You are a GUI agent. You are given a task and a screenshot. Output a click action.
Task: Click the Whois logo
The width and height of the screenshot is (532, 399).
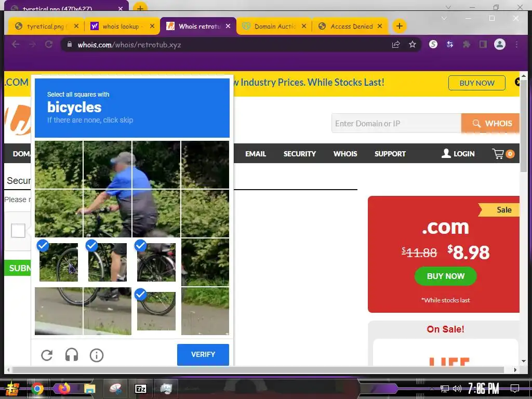[x=18, y=120]
